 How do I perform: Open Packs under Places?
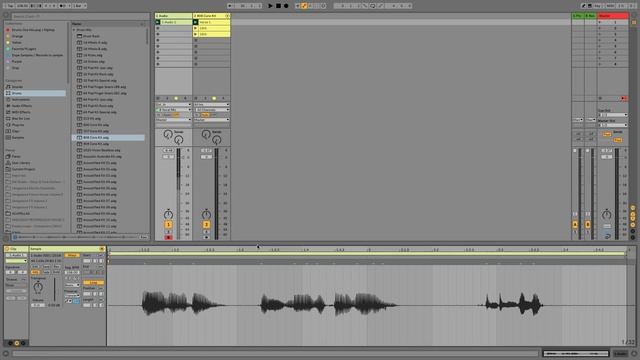(x=16, y=157)
